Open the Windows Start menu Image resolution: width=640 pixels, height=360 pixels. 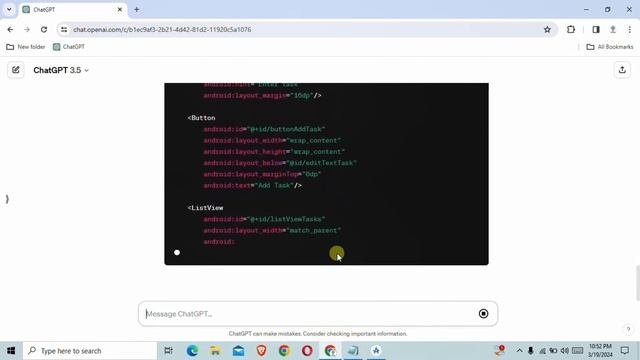tap(11, 351)
